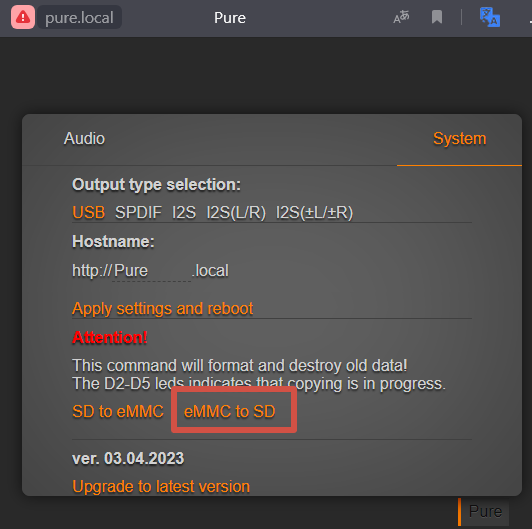Pick the I2S(±L/±R) output option

[x=314, y=213]
